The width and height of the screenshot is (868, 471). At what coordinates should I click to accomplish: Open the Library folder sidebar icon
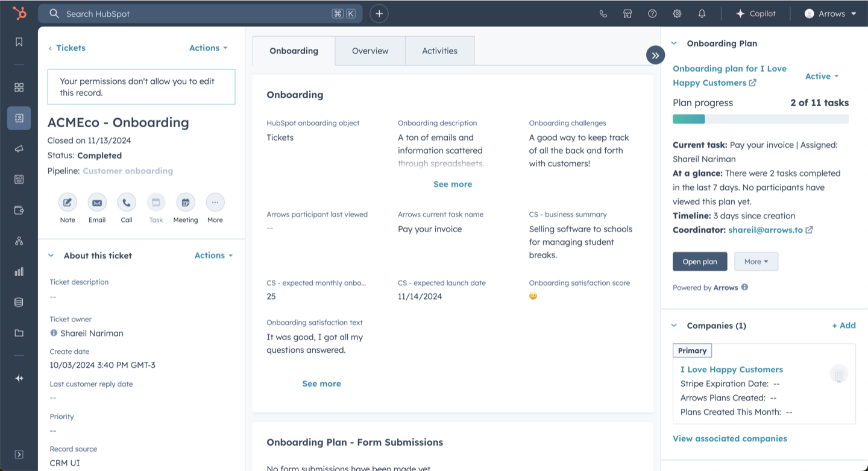[19, 333]
